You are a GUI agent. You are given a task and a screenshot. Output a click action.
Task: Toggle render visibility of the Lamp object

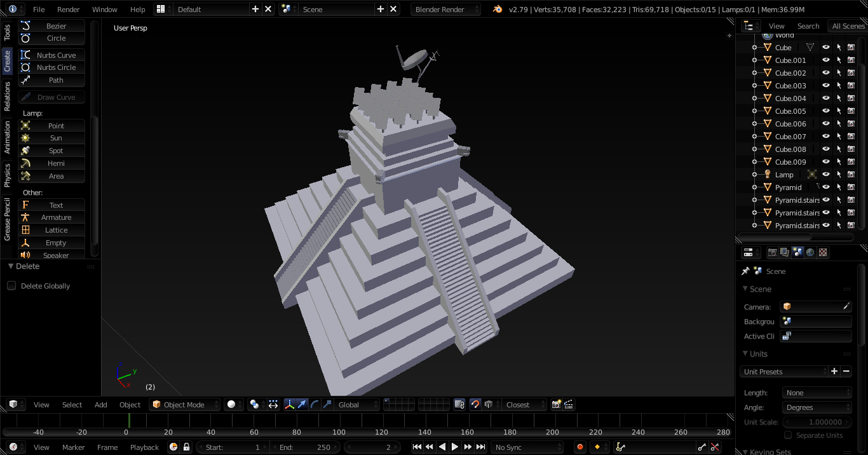coord(851,175)
